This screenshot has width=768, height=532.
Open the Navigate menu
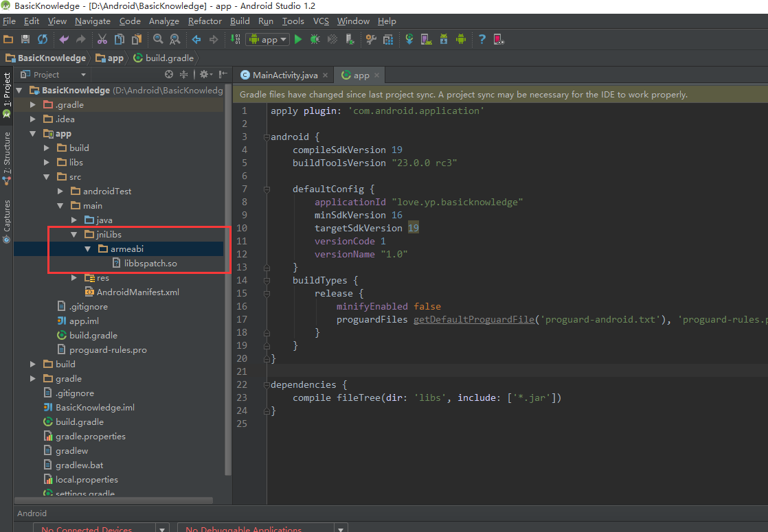[93, 21]
